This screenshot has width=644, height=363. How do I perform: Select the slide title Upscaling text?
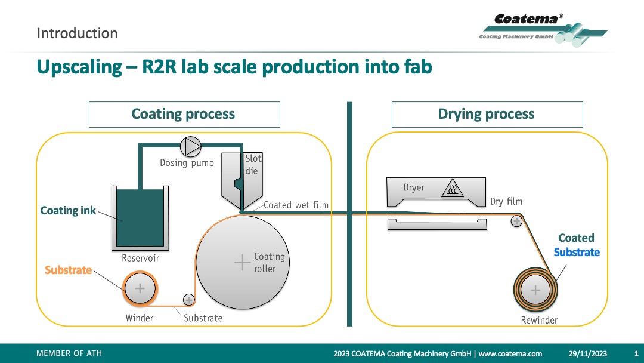(x=234, y=67)
